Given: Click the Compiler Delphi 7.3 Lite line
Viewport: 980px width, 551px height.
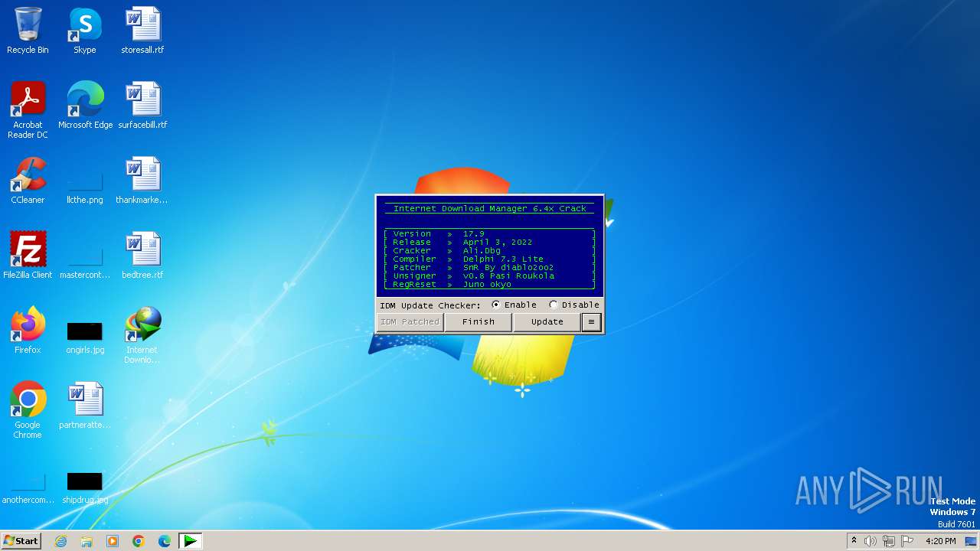Looking at the screenshot, I should click(x=490, y=259).
